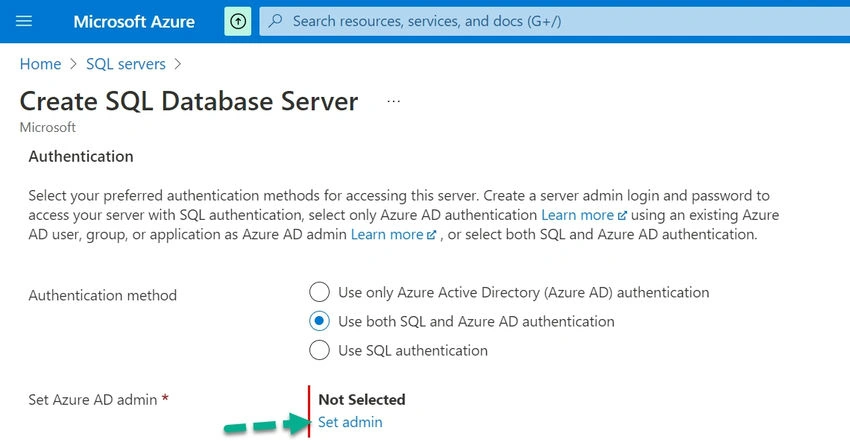
Task: Click the Create SQL Database Server title
Action: pyautogui.click(x=189, y=101)
